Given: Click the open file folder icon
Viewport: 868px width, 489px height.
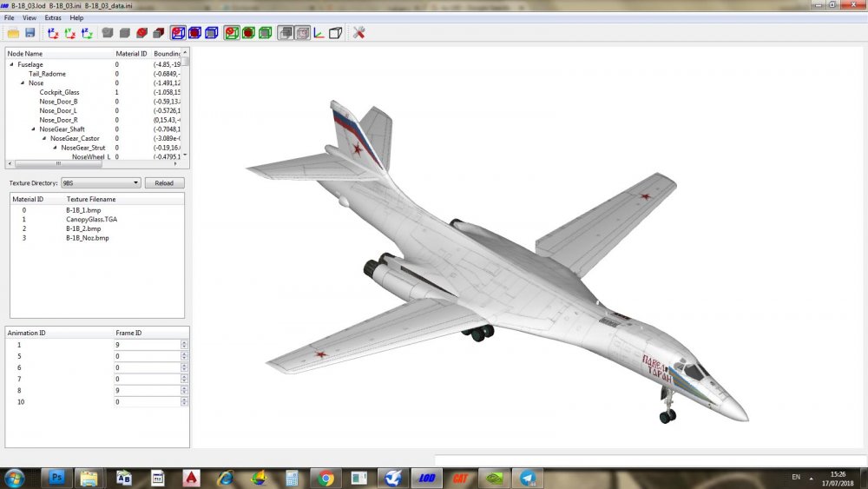Looking at the screenshot, I should (13, 33).
